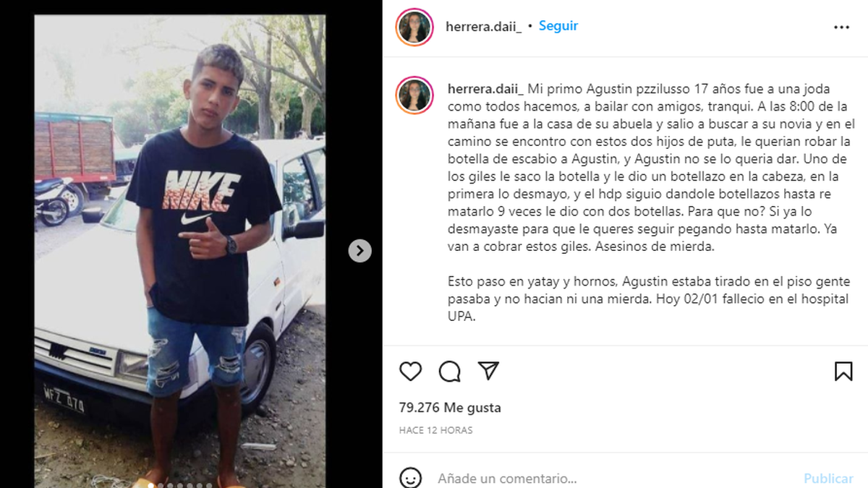Viewport: 868px width, 488px height.
Task: Open comments via the speech bubble icon
Action: point(450,372)
